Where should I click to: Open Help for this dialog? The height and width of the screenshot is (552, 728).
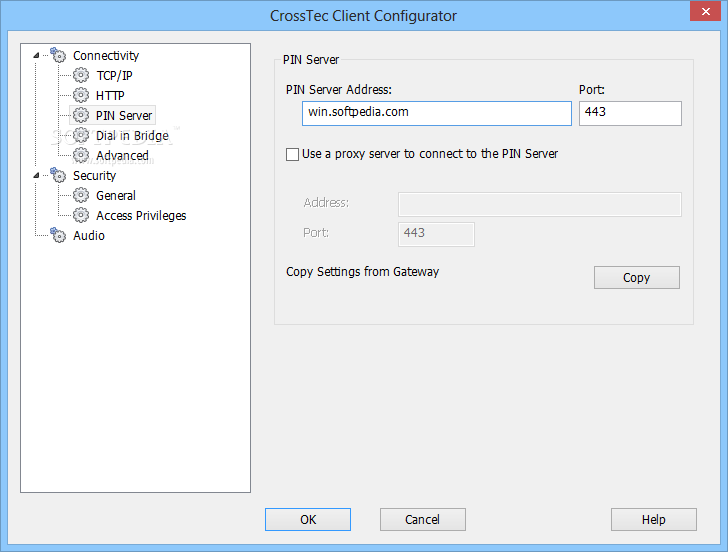654,519
